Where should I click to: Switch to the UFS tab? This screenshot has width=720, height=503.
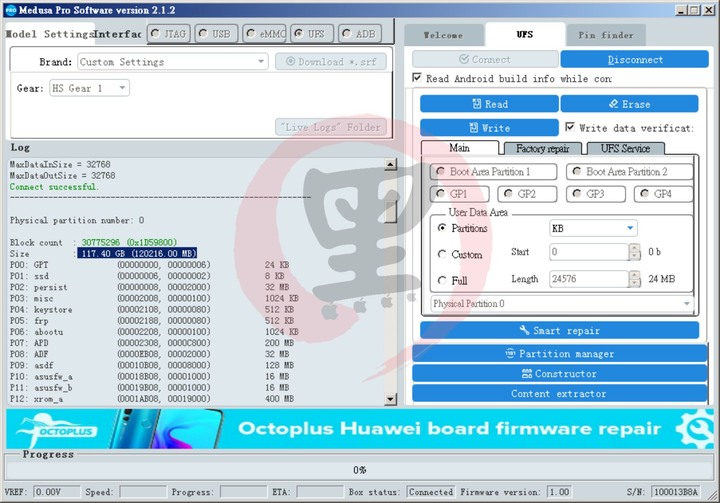[525, 34]
